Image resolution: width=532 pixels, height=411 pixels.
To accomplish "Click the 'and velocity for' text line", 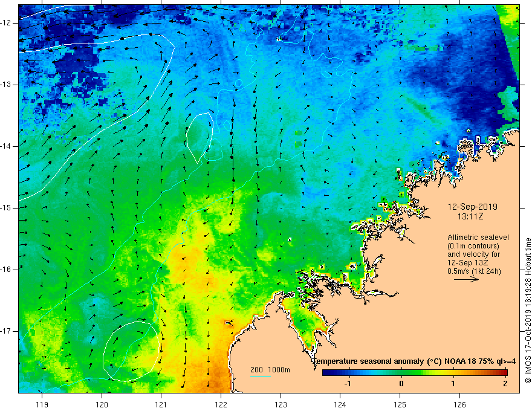I will 473,254.
